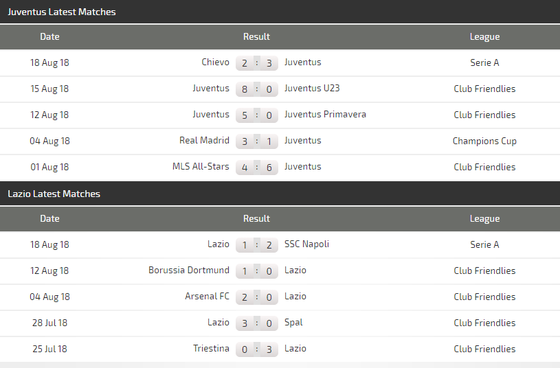The height and width of the screenshot is (368, 560).
Task: Open the Borussia Dortmund team link
Action: (x=189, y=270)
